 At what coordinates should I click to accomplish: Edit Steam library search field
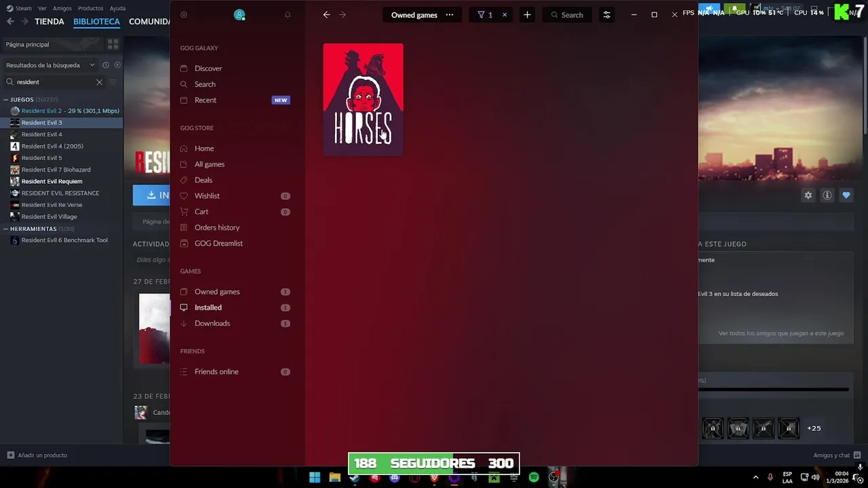coord(54,82)
